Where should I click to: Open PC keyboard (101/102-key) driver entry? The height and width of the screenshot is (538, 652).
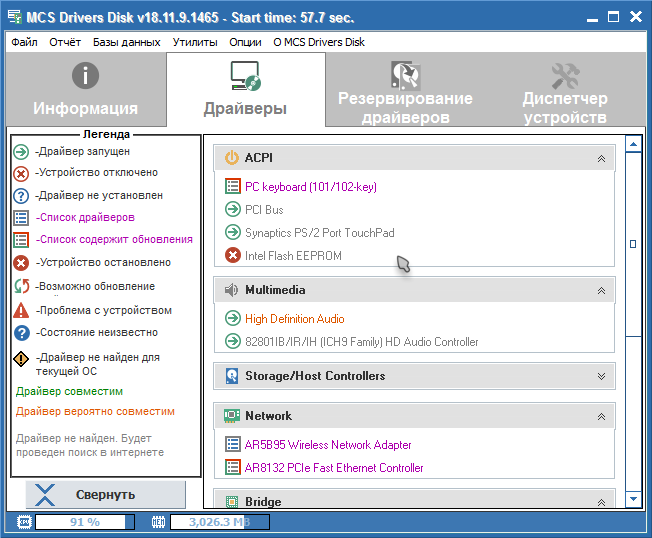coord(311,187)
